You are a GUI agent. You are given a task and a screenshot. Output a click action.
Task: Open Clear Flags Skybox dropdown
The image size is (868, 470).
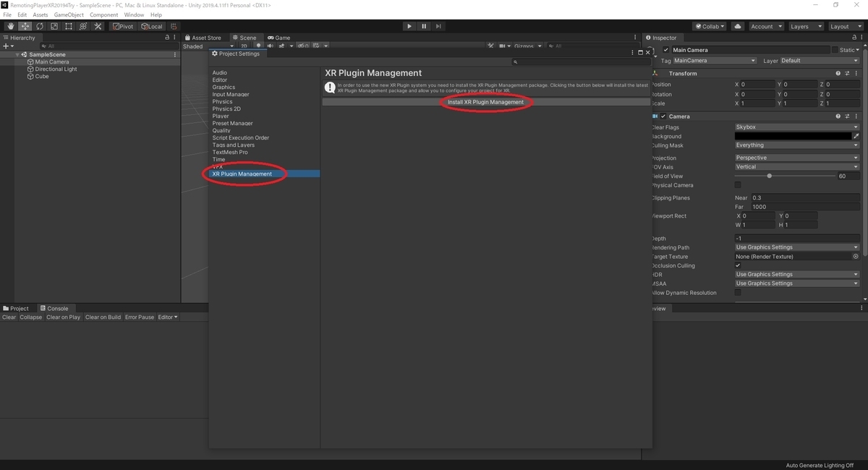point(797,127)
